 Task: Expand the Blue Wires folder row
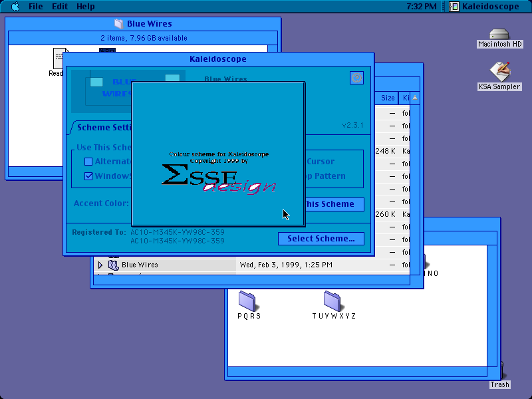click(x=100, y=265)
